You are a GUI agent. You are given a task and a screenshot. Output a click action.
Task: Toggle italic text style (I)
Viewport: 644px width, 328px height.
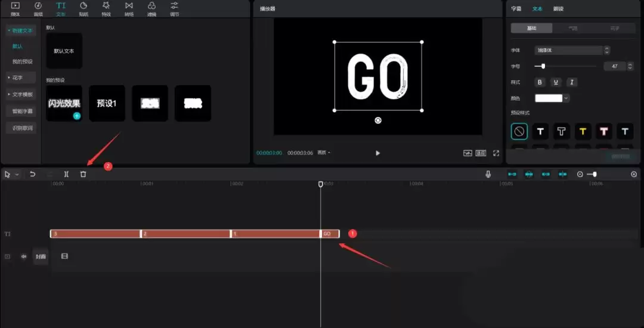click(x=571, y=82)
